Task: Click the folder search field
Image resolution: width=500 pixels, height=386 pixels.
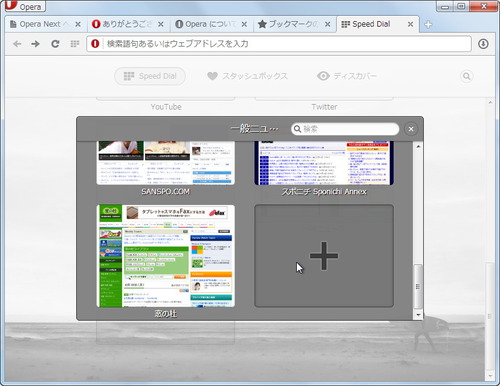Action: [345, 129]
